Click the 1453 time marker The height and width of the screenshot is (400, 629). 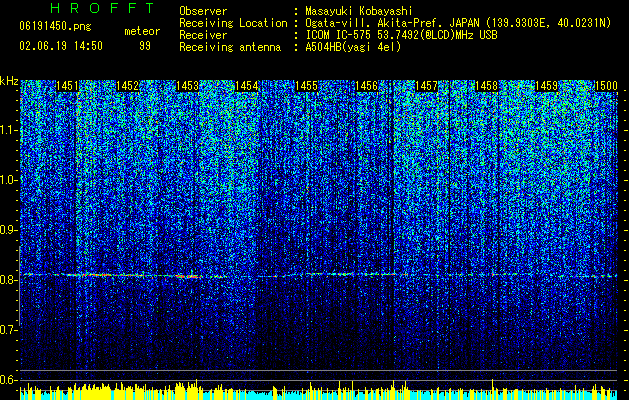pyautogui.click(x=187, y=86)
